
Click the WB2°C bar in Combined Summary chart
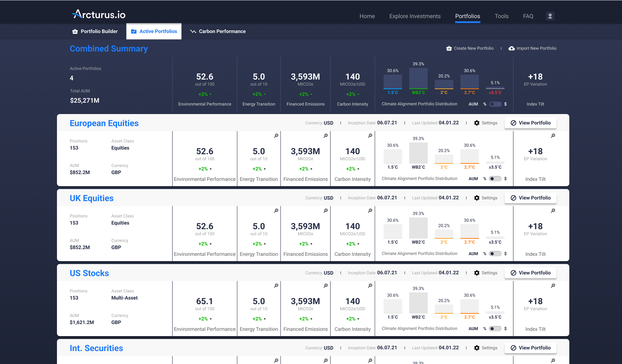pos(418,78)
